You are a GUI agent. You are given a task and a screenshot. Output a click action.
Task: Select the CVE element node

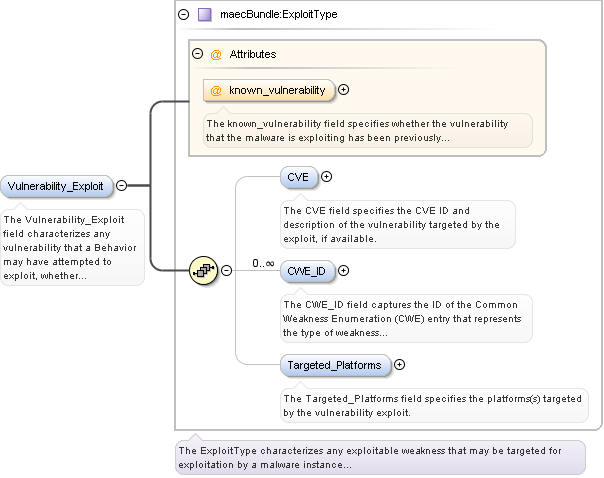[x=298, y=177]
